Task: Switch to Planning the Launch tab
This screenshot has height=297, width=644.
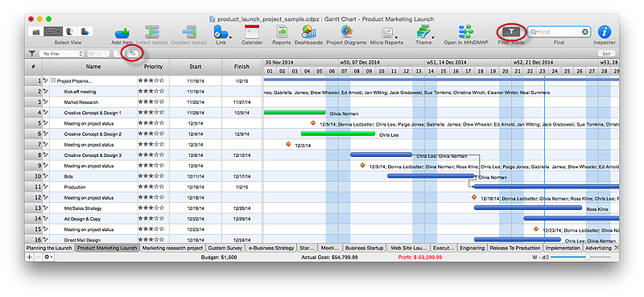Action: click(49, 248)
